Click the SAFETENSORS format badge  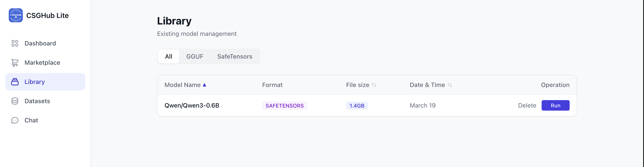click(285, 106)
